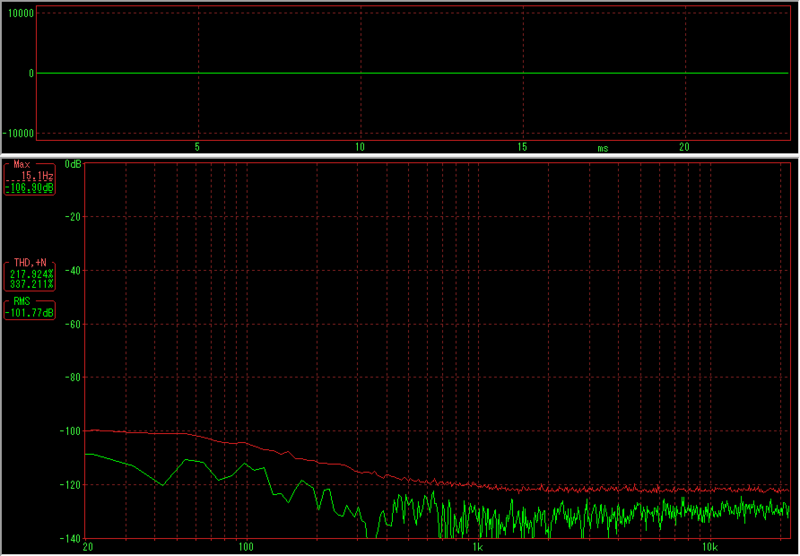Click the 5 ms time axis label
This screenshot has height=556, width=800.
[x=198, y=147]
